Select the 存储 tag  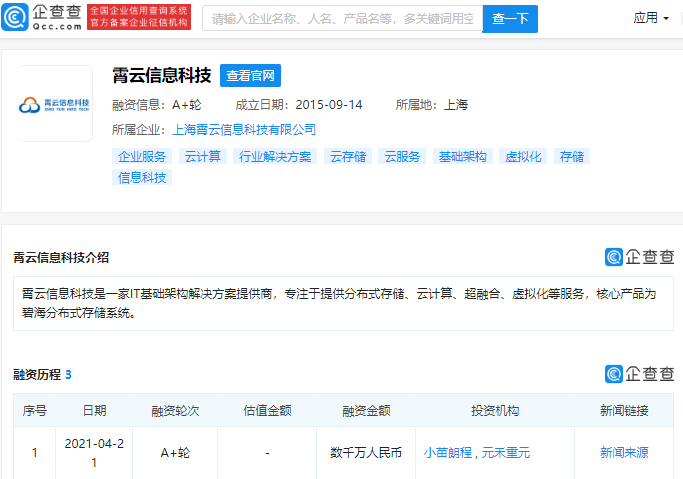(571, 156)
